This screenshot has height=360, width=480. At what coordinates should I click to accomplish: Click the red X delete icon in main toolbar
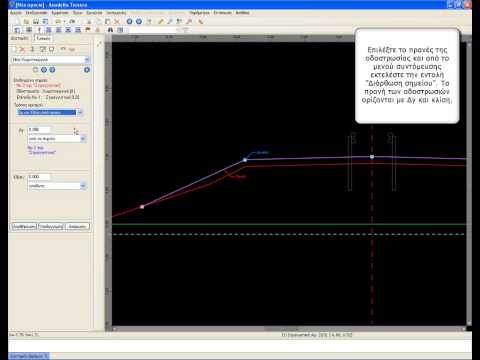pyautogui.click(x=117, y=22)
